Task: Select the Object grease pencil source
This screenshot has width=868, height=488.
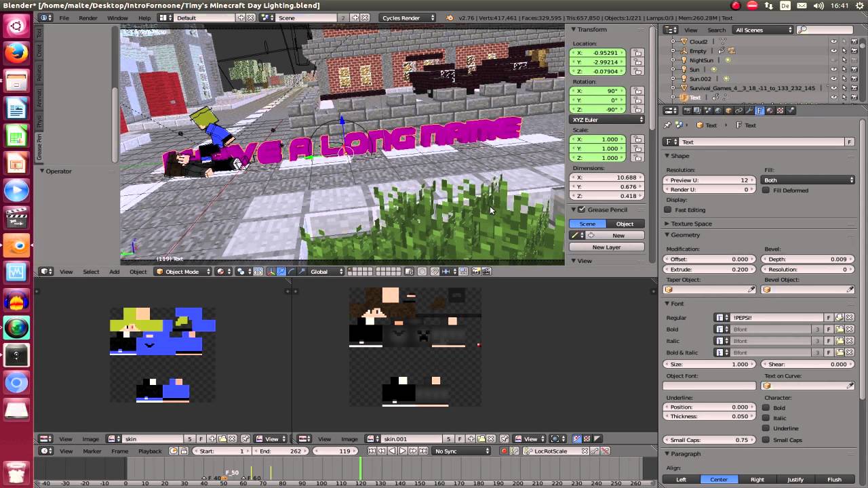Action: tap(625, 224)
